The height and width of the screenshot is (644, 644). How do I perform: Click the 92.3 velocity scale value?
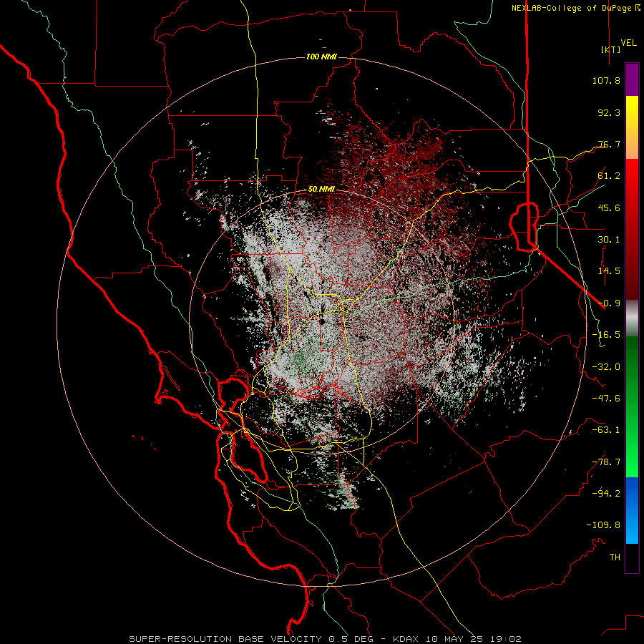pos(609,112)
